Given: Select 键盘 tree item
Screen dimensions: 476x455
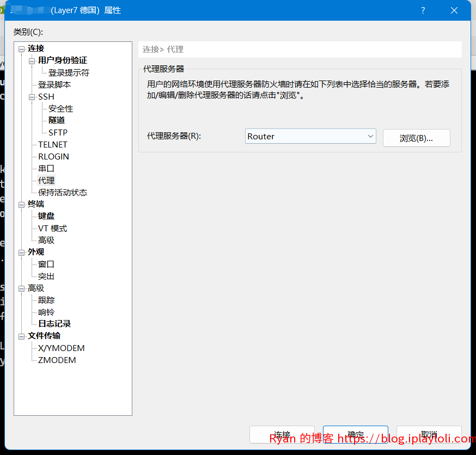Looking at the screenshot, I should (46, 216).
